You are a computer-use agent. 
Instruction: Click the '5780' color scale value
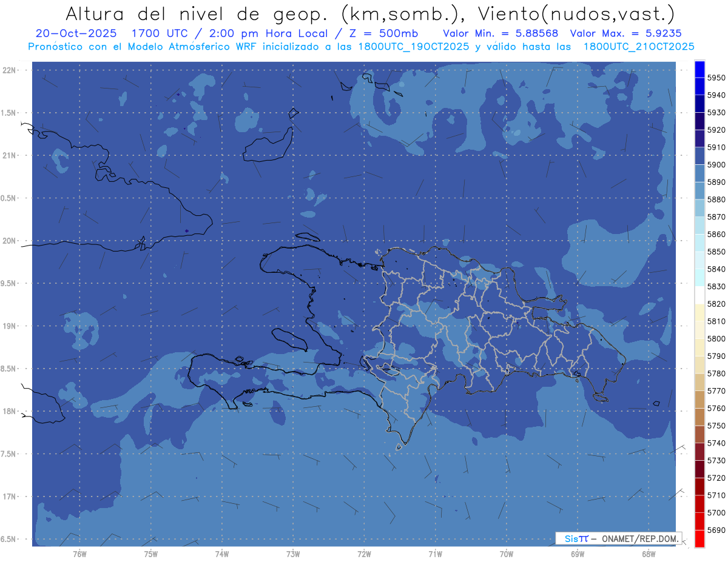(x=716, y=373)
